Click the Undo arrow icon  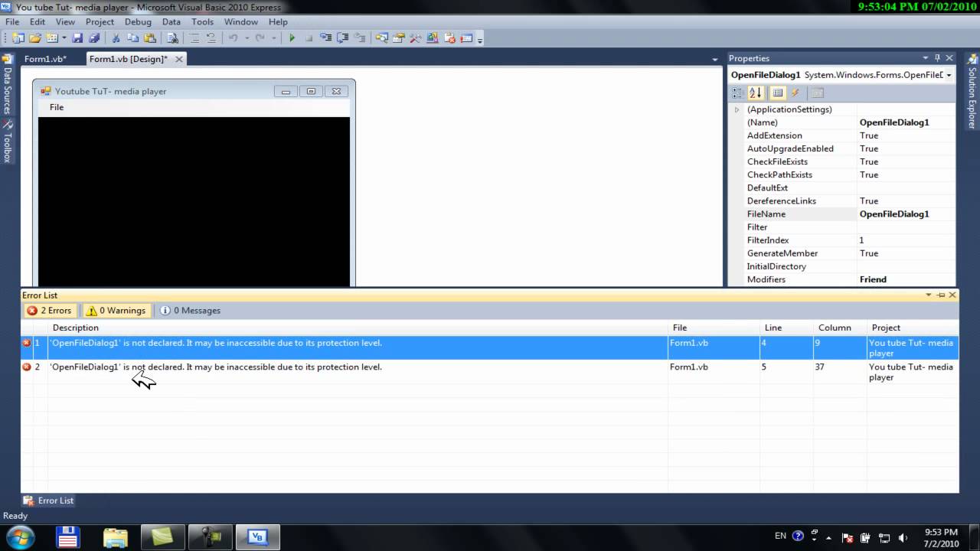pos(233,38)
